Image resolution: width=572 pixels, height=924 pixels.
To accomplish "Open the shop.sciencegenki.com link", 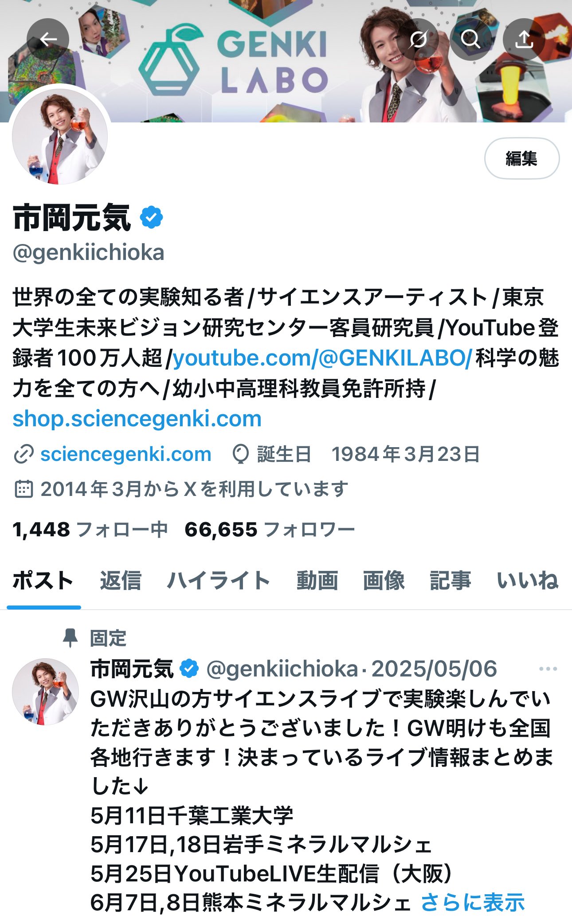I will click(x=137, y=419).
